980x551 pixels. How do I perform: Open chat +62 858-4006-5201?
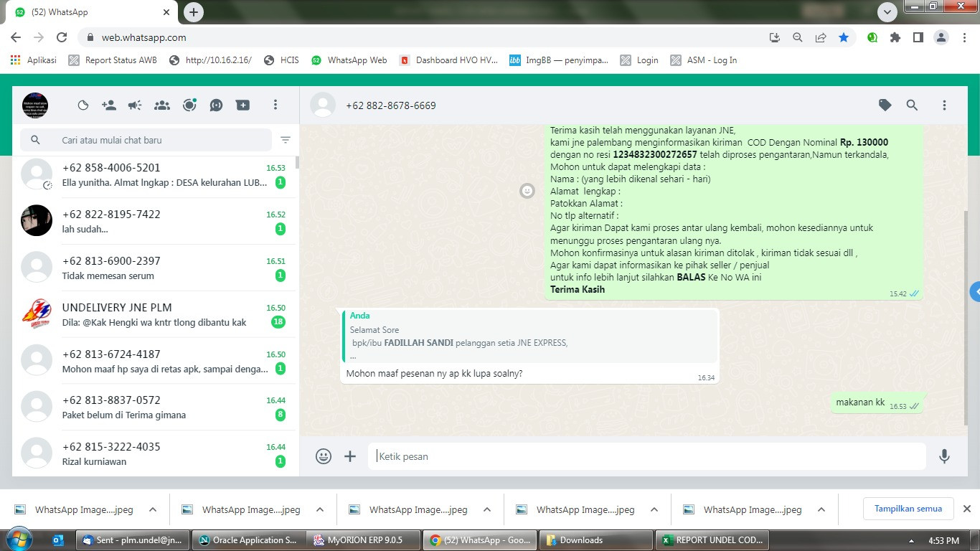click(156, 175)
